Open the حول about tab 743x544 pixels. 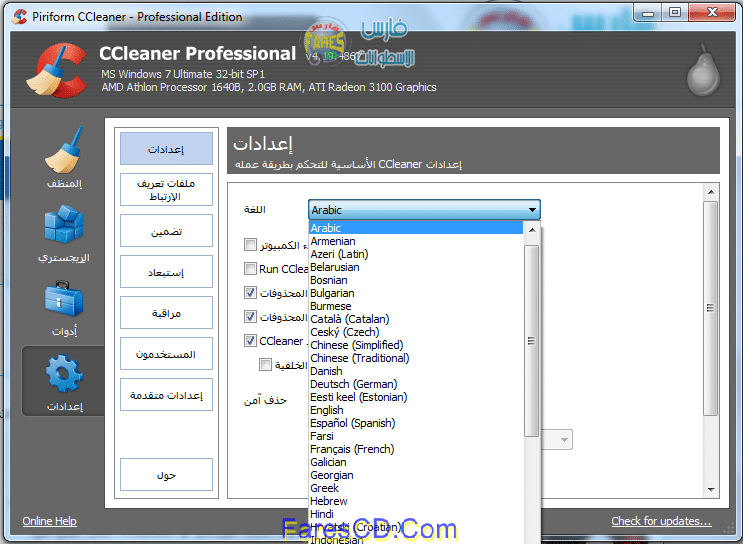coord(166,475)
